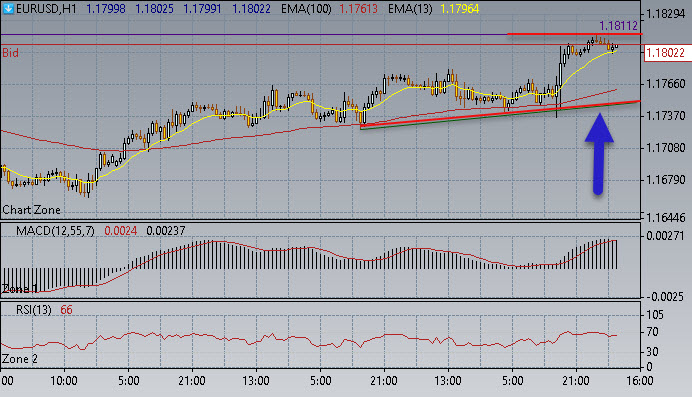Click the 1.17370 price axis label

666,116
